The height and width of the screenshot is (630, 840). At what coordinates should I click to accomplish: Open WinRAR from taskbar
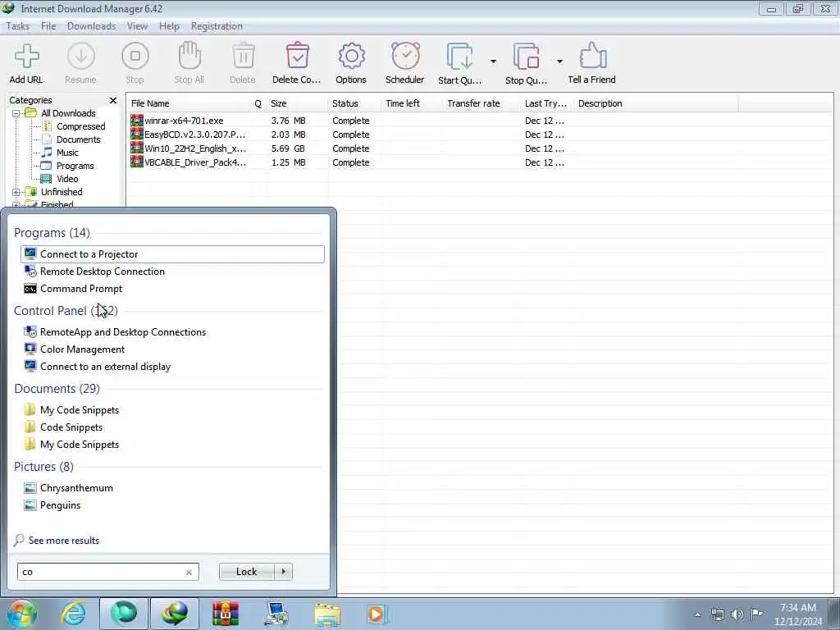point(226,614)
